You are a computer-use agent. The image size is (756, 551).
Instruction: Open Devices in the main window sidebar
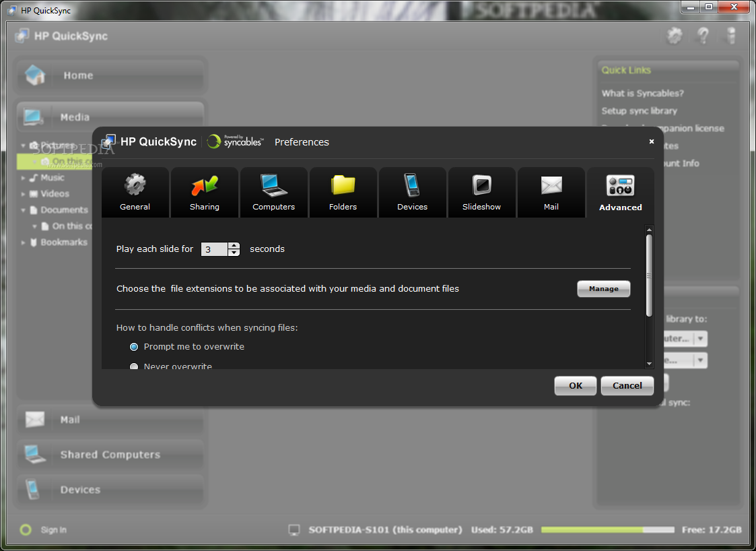click(110, 489)
